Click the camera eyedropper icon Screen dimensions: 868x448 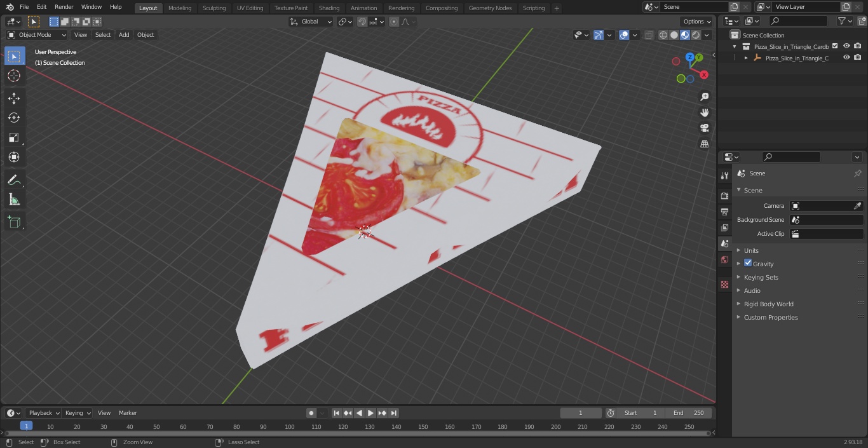point(857,206)
